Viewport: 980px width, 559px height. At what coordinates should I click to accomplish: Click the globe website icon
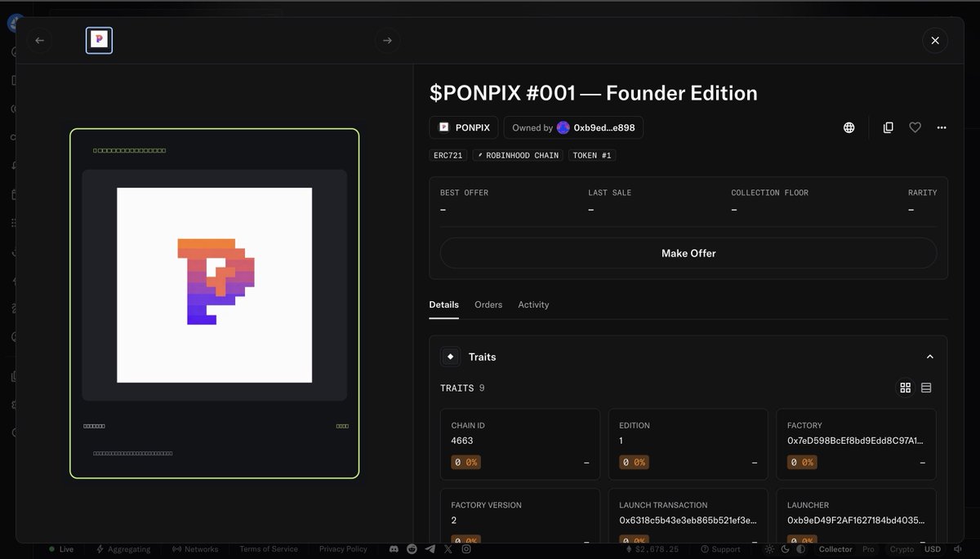[849, 127]
